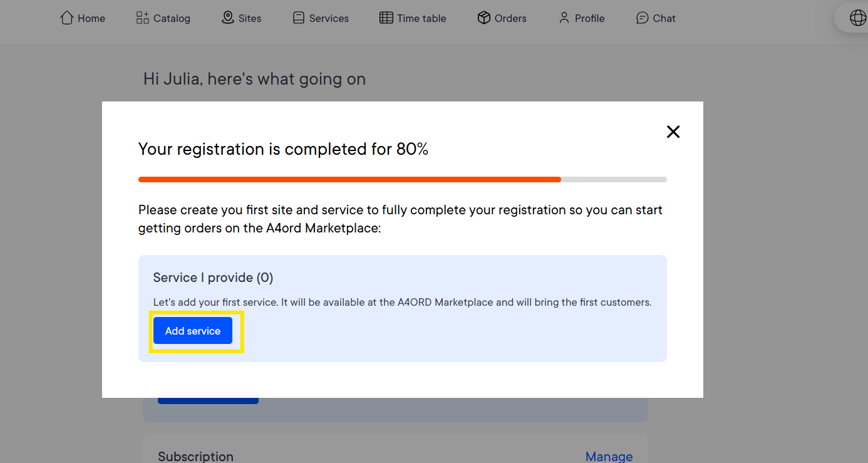868x463 pixels.
Task: Click the Home house icon
Action: pyautogui.click(x=66, y=18)
